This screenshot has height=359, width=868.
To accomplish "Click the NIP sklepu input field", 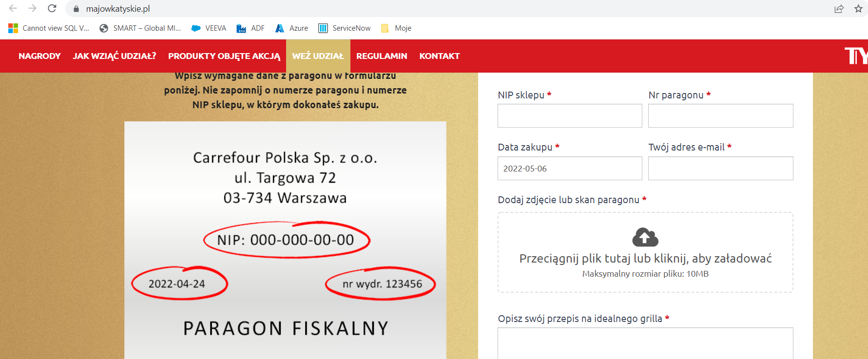I will (569, 116).
